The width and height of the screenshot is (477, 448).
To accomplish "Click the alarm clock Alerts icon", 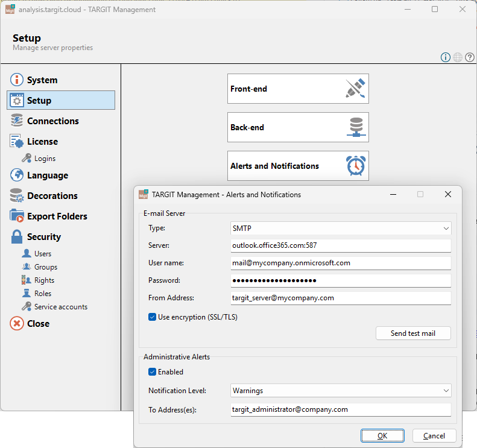I will 356,166.
